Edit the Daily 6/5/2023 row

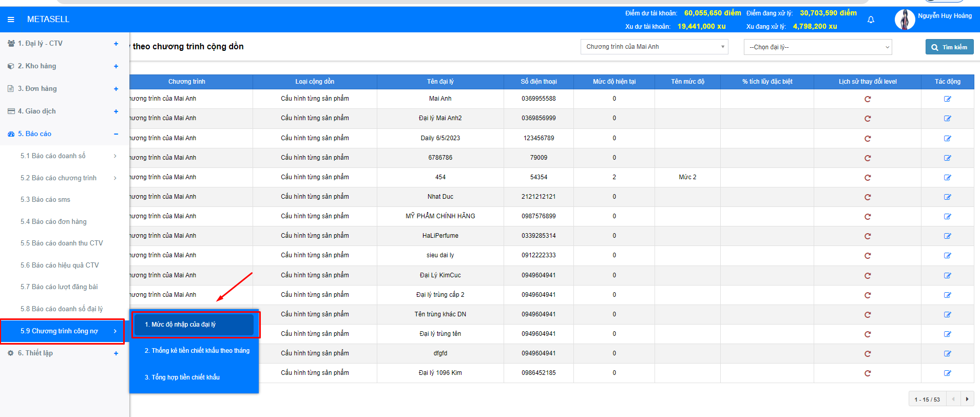point(947,139)
